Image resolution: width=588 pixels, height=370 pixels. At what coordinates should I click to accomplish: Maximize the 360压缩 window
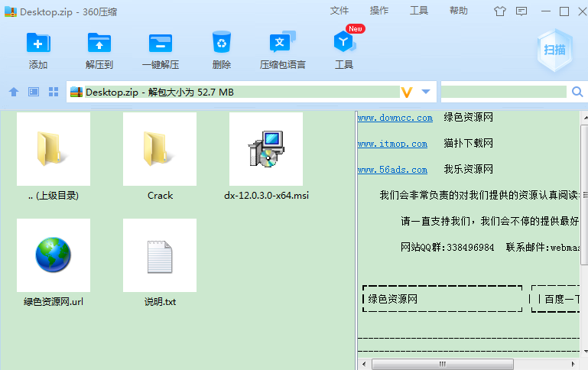point(564,11)
